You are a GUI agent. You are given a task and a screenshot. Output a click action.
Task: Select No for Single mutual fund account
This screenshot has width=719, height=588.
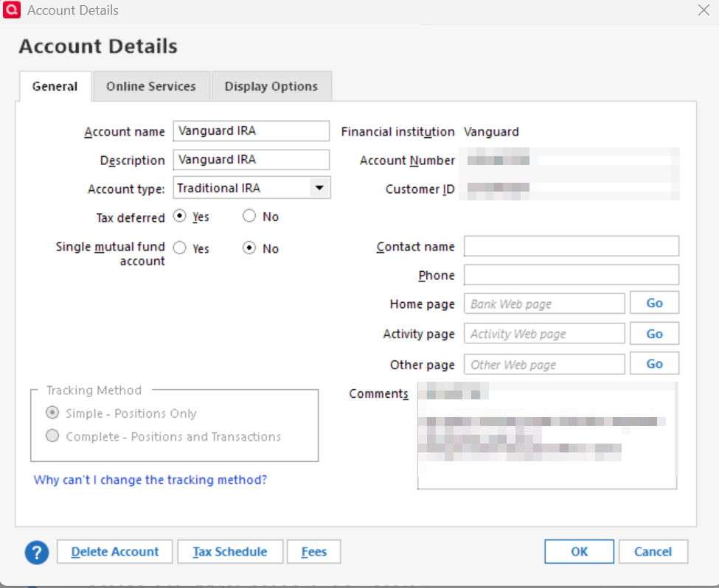[x=249, y=248]
